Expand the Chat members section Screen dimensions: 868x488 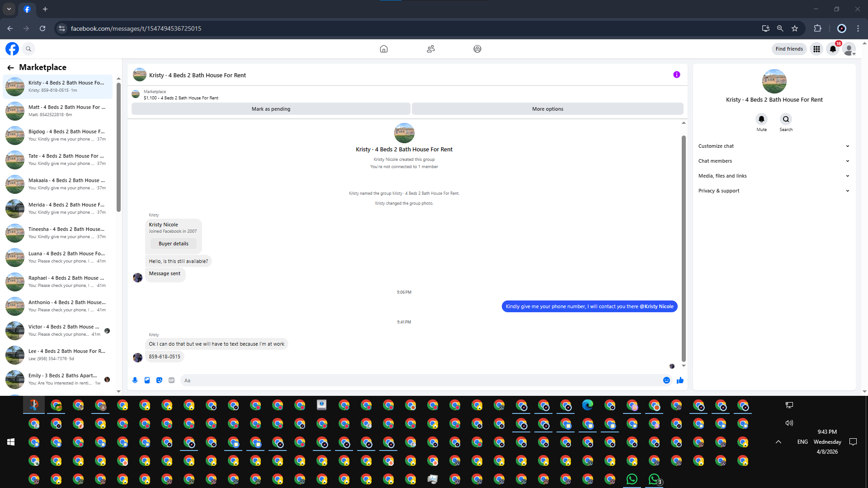[x=774, y=161]
